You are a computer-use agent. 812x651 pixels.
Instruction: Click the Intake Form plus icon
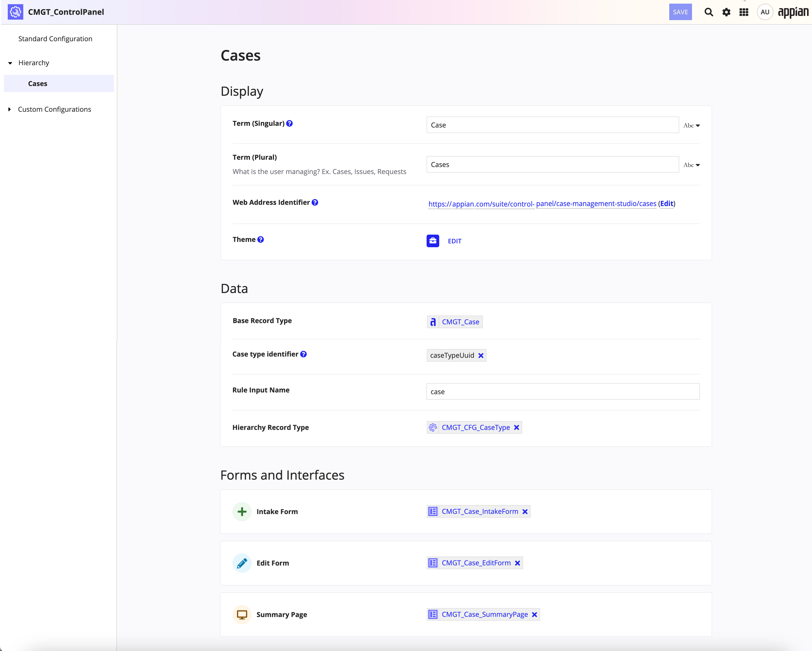coord(242,512)
